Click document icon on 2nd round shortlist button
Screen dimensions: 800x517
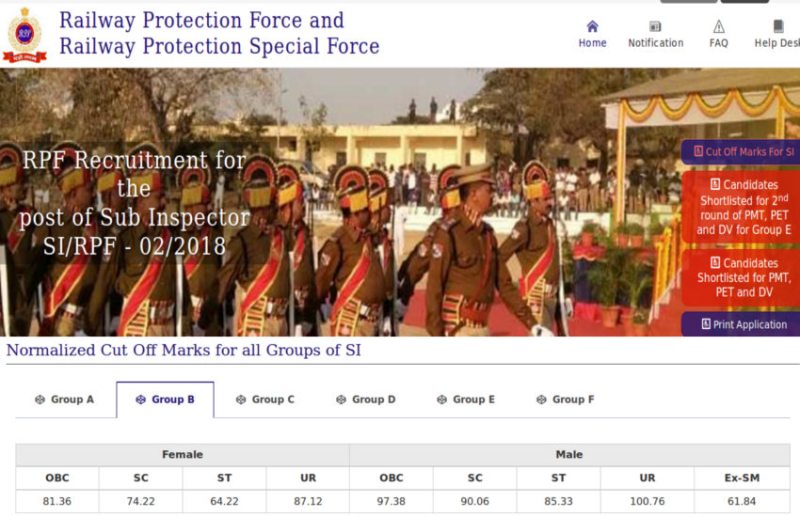(x=715, y=184)
